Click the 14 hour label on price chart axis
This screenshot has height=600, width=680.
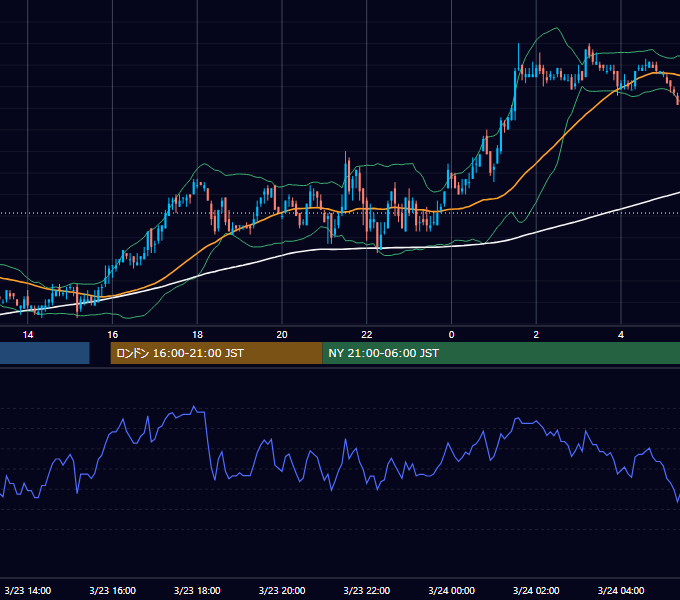tap(28, 335)
